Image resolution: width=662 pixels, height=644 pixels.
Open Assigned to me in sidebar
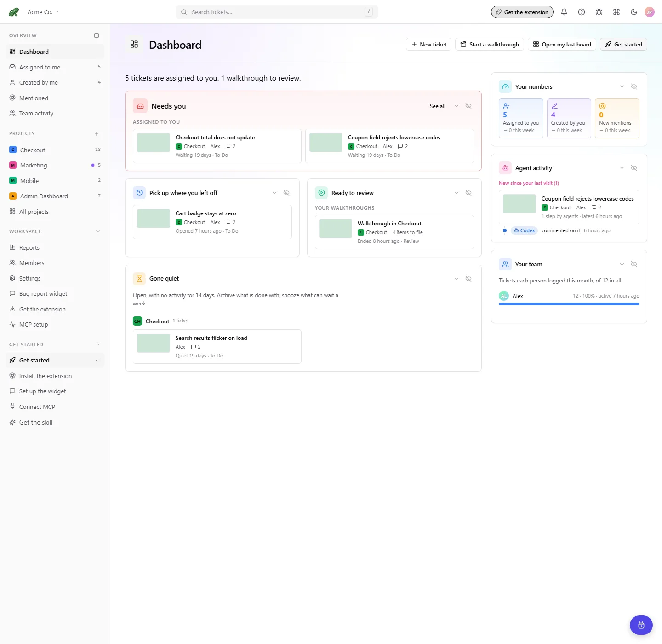pos(55,67)
